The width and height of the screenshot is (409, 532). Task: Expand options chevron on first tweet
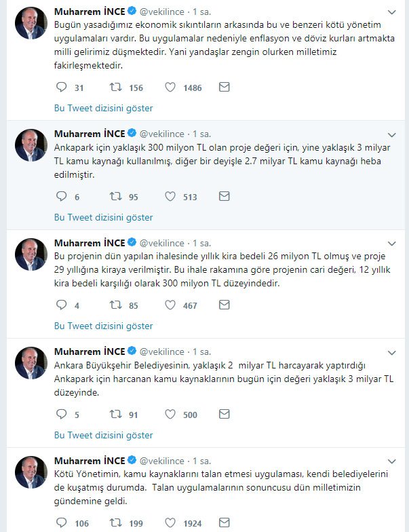pos(392,14)
